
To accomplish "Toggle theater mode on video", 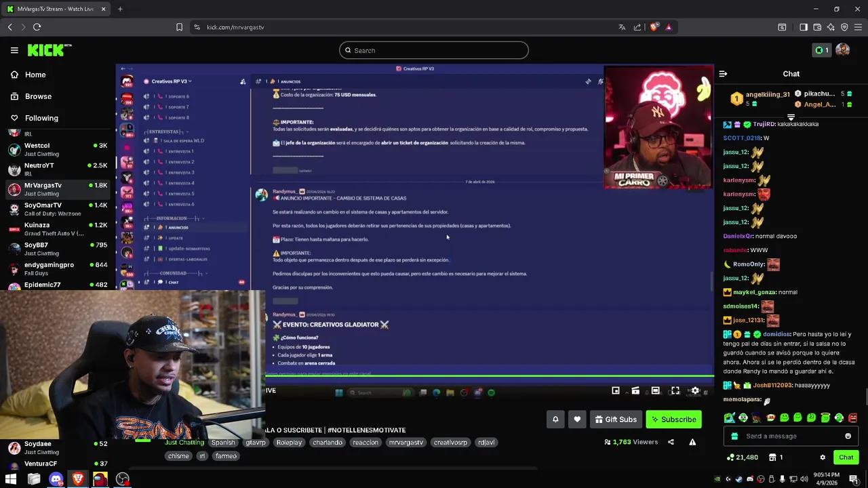I will [x=655, y=390].
